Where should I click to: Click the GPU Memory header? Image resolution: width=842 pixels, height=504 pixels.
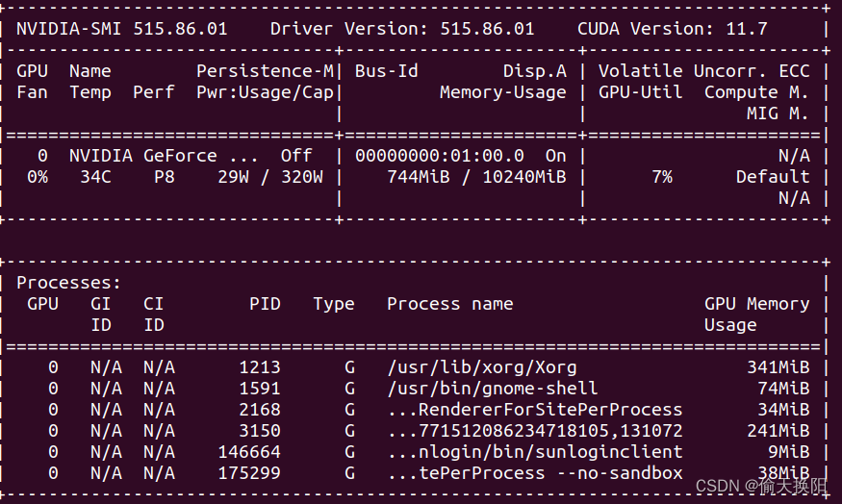coord(756,304)
